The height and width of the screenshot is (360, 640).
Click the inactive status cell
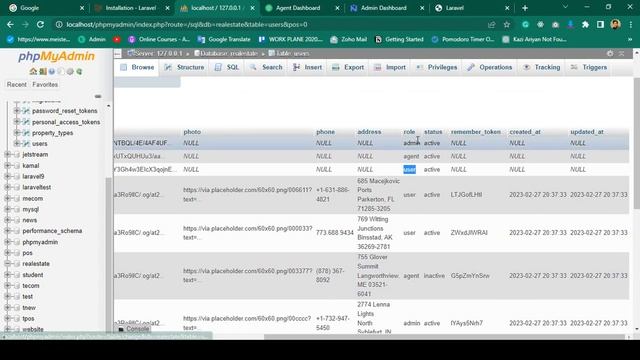pos(434,276)
